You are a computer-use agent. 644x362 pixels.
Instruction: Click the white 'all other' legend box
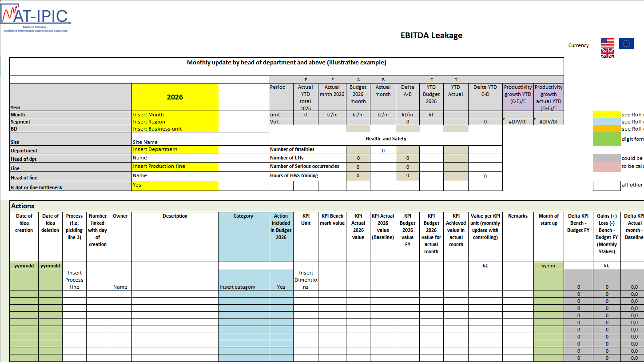pos(607,186)
